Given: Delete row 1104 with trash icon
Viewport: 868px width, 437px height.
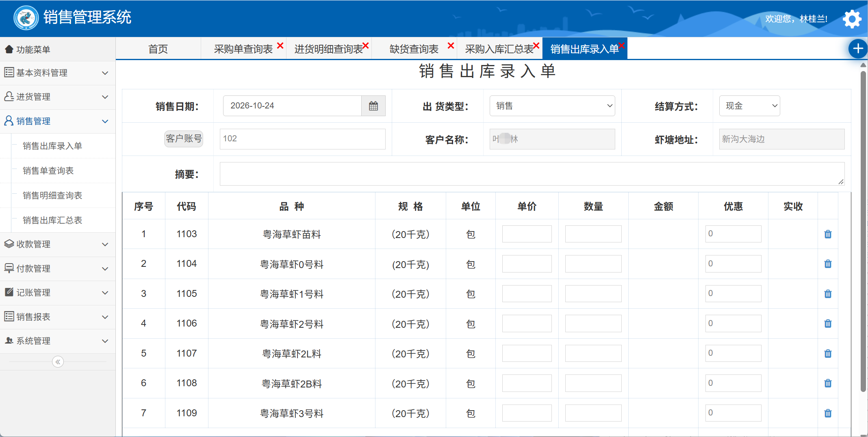Looking at the screenshot, I should (x=828, y=264).
